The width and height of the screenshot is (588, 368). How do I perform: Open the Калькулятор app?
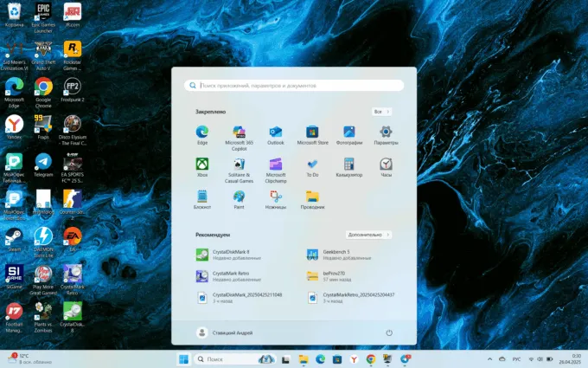tap(349, 165)
